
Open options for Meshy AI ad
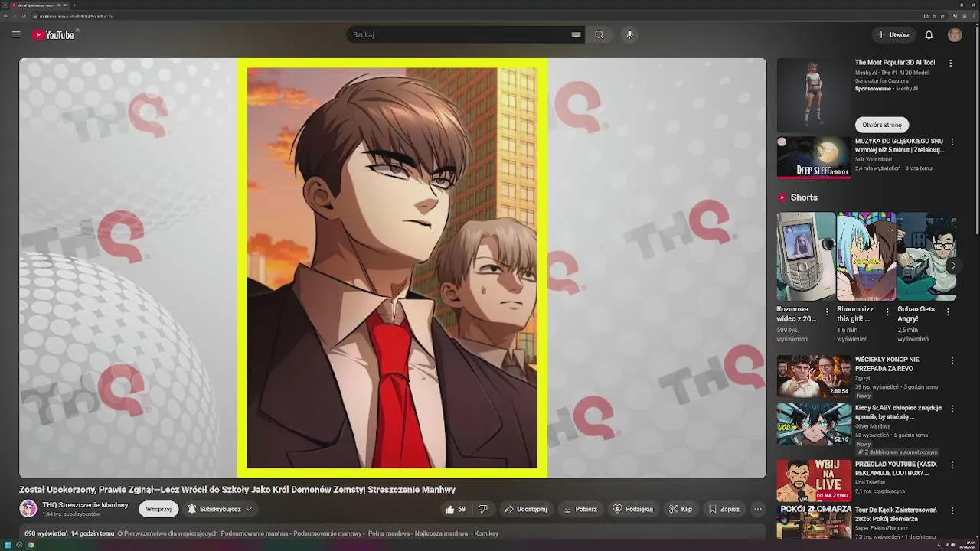(x=951, y=64)
